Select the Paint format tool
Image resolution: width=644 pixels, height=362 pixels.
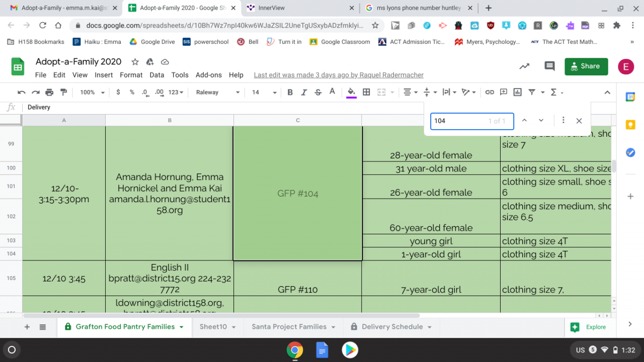63,92
